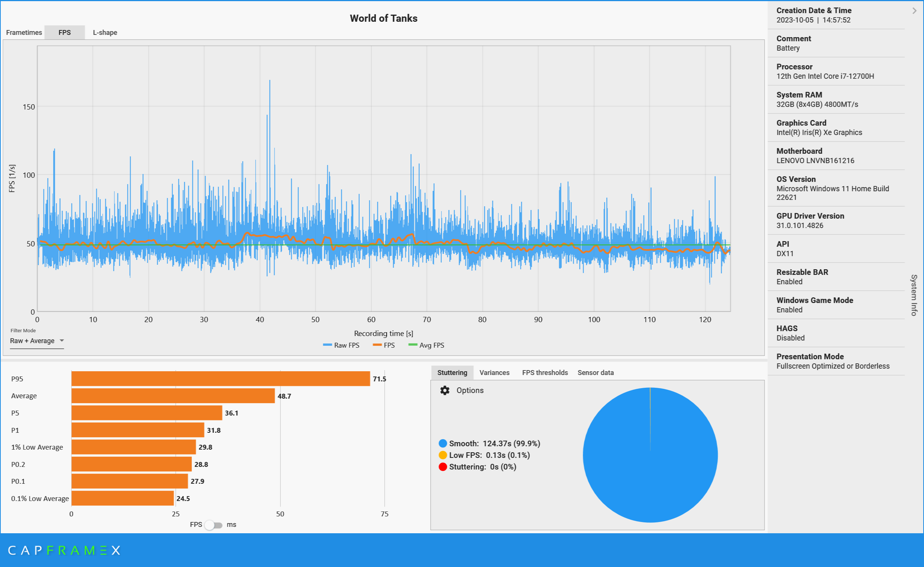This screenshot has width=924, height=567.
Task: Click the red Stuttering legend dot
Action: [442, 466]
